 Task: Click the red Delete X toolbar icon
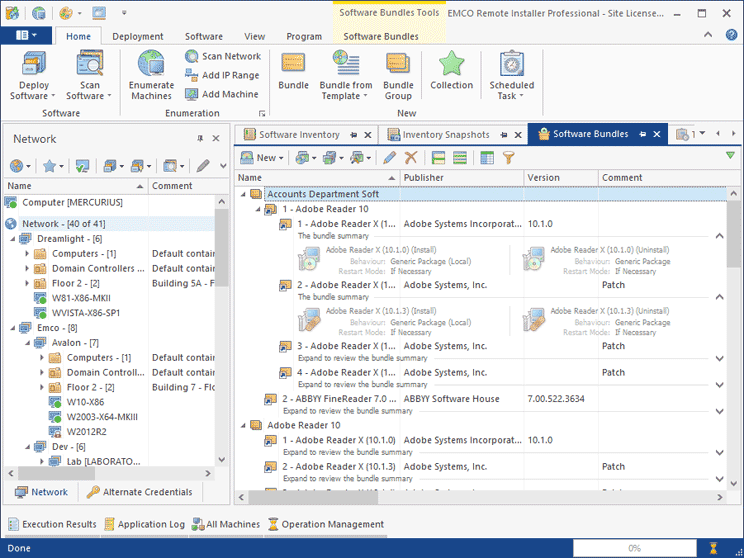(x=410, y=157)
